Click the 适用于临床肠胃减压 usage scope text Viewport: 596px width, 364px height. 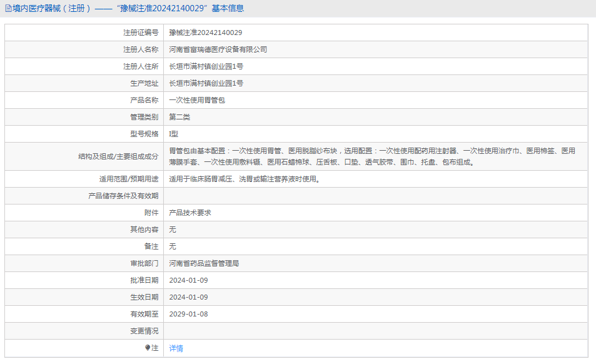pos(246,179)
